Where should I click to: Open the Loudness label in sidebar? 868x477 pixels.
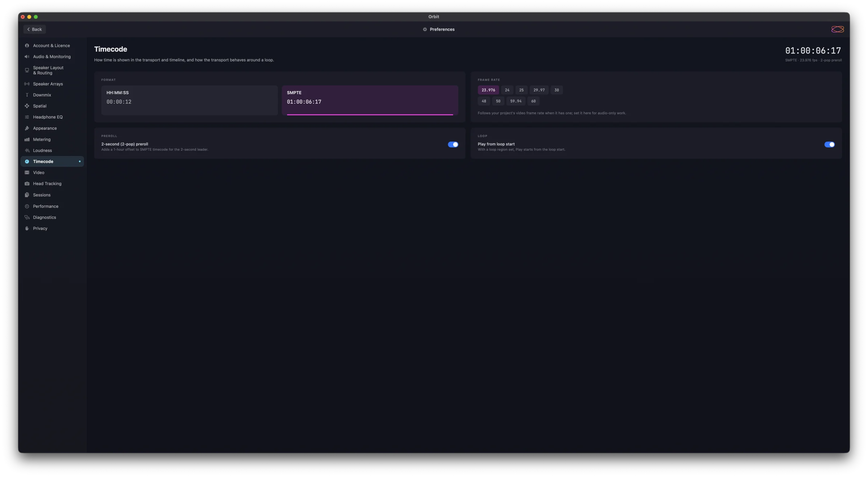[42, 150]
